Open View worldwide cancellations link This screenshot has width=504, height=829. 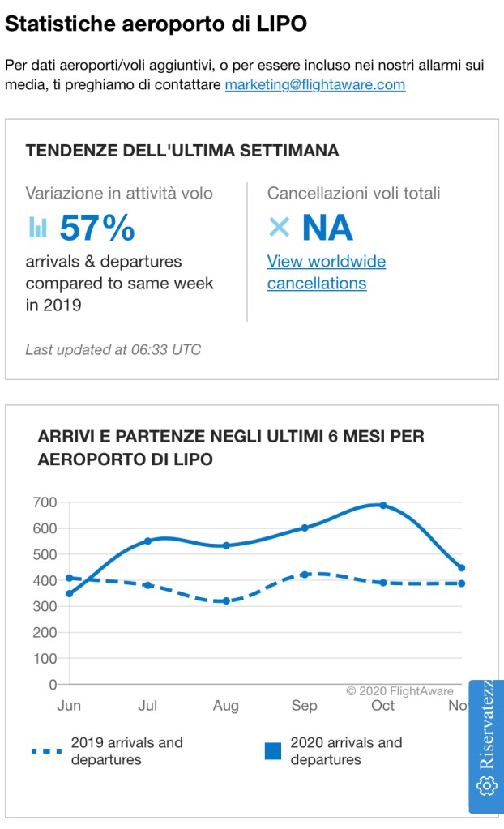tap(326, 272)
